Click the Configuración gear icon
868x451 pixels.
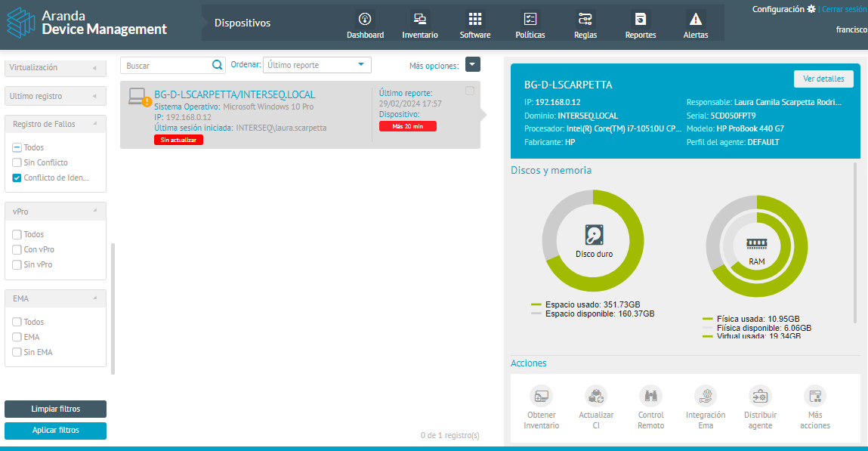811,9
